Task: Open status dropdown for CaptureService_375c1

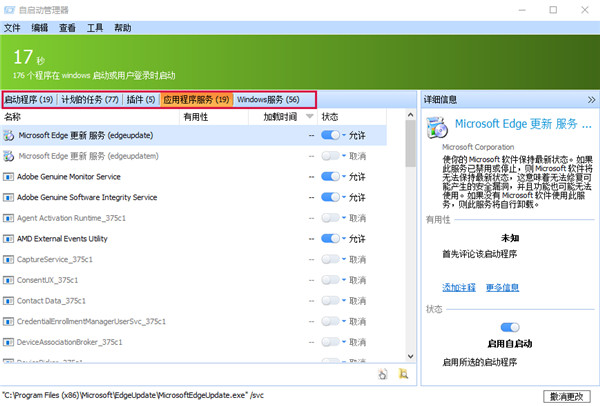Action: click(344, 259)
